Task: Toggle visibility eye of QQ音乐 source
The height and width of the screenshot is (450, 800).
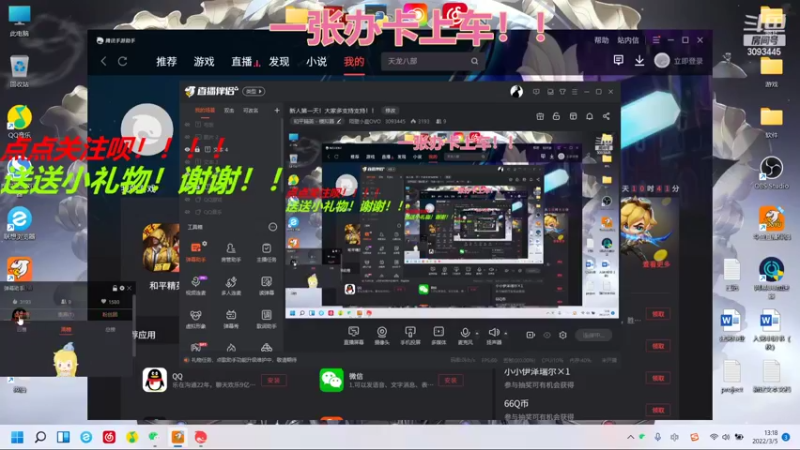Action: tap(187, 212)
